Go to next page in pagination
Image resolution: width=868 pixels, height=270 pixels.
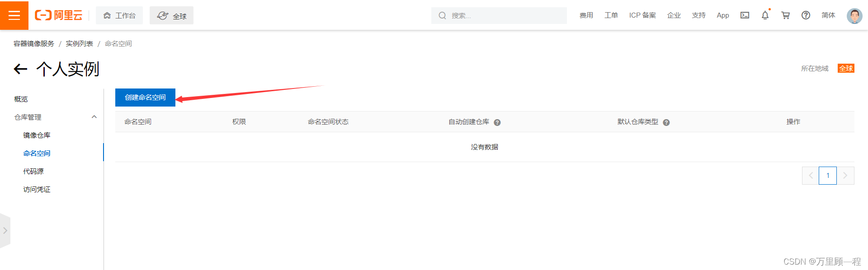845,176
